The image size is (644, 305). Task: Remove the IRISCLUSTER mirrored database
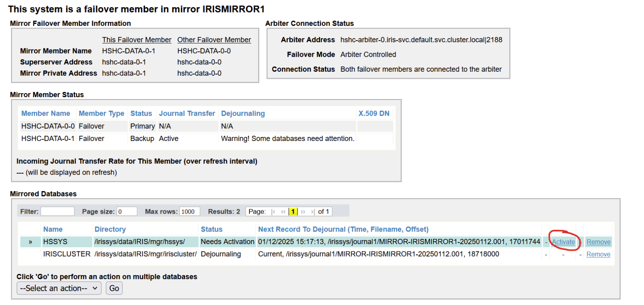coord(598,254)
